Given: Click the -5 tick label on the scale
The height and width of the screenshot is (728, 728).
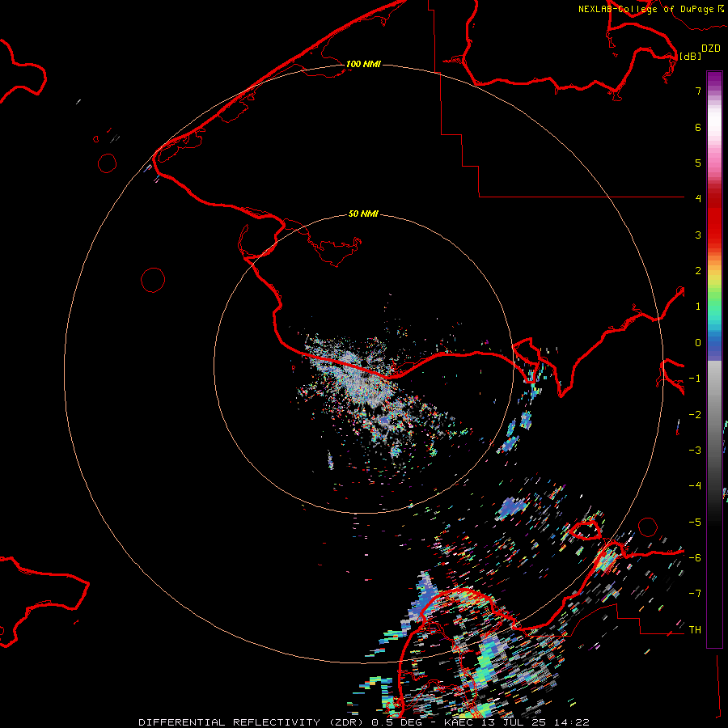Looking at the screenshot, I should (x=695, y=523).
